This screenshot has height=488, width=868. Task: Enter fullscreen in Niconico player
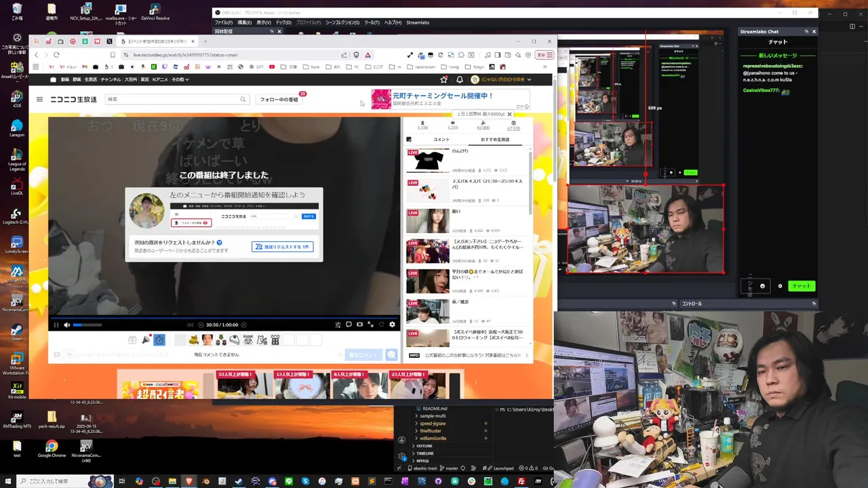370,325
